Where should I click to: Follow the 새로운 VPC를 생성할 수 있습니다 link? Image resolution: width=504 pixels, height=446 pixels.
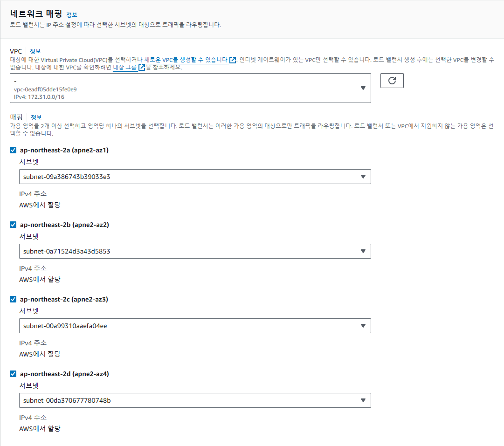tap(186, 60)
